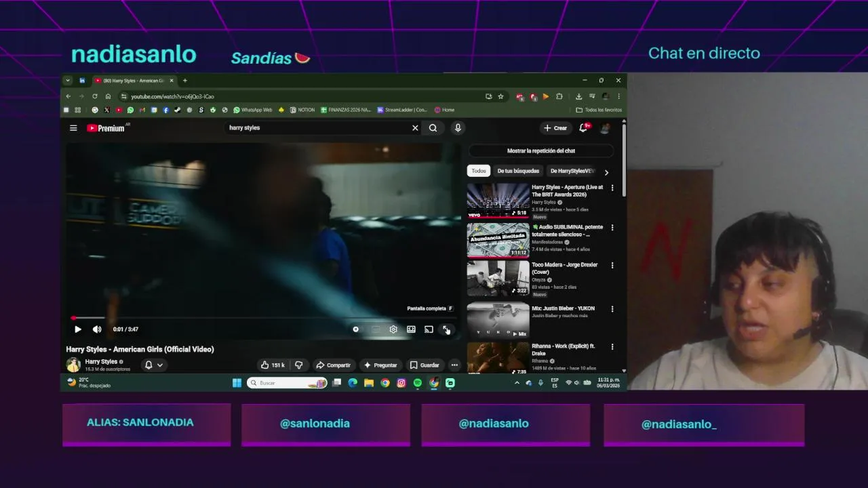Show more filter chips with right arrow
The height and width of the screenshot is (488, 868).
pos(606,172)
